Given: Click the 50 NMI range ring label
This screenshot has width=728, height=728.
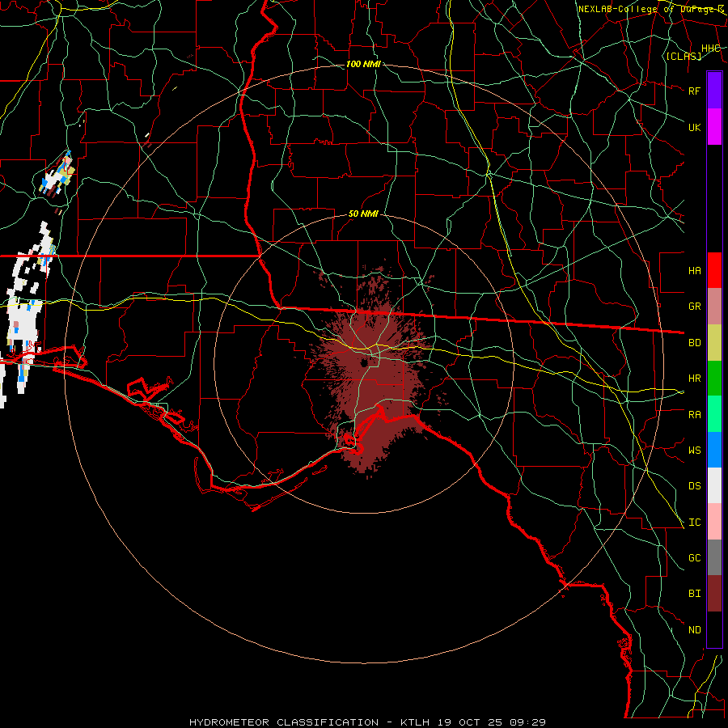Looking at the screenshot, I should (363, 214).
